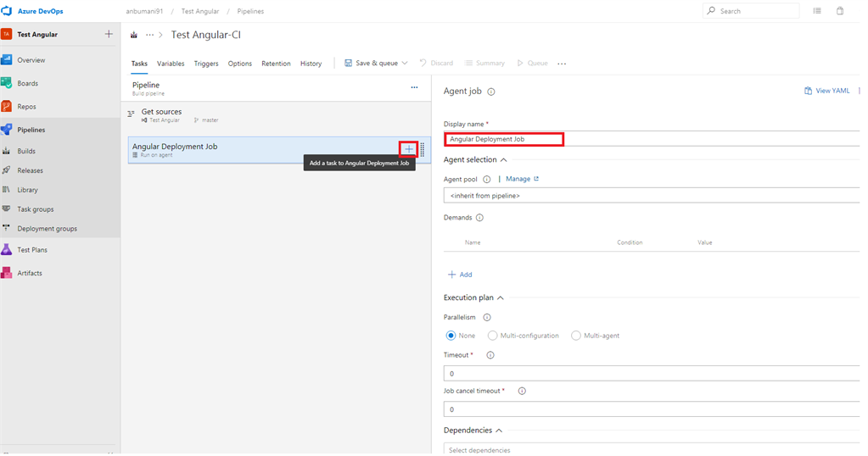The height and width of the screenshot is (456, 868).
Task: Switch to the Tasks tab
Action: (x=139, y=64)
